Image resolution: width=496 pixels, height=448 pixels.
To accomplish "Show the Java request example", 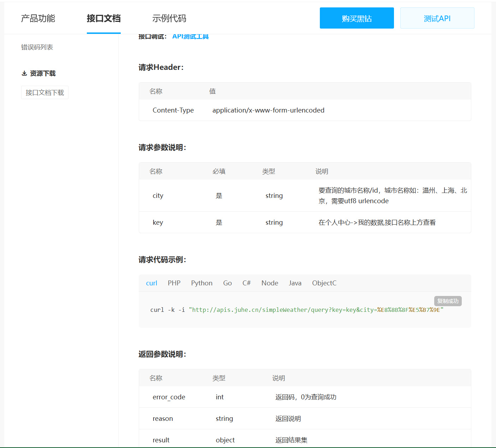I will point(295,283).
